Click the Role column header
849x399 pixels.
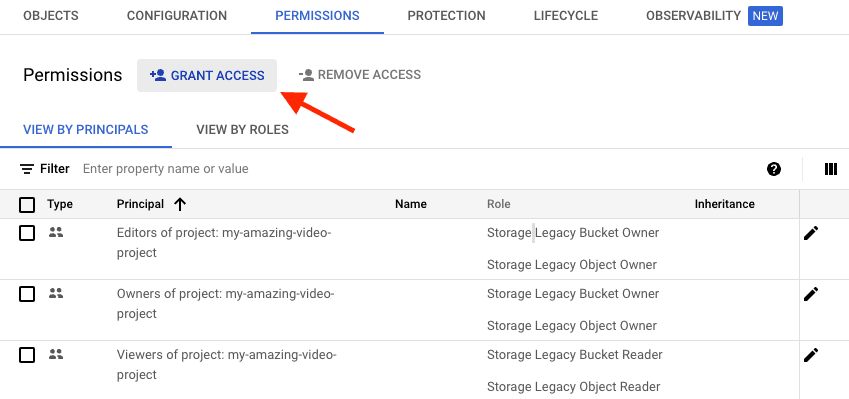pos(499,204)
